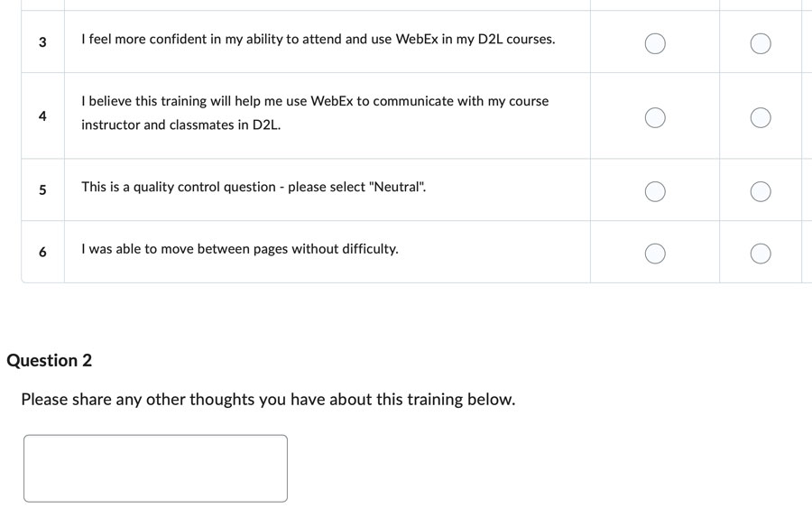The height and width of the screenshot is (508, 812).
Task: Mark the left radio for quality control question
Action: tap(655, 191)
